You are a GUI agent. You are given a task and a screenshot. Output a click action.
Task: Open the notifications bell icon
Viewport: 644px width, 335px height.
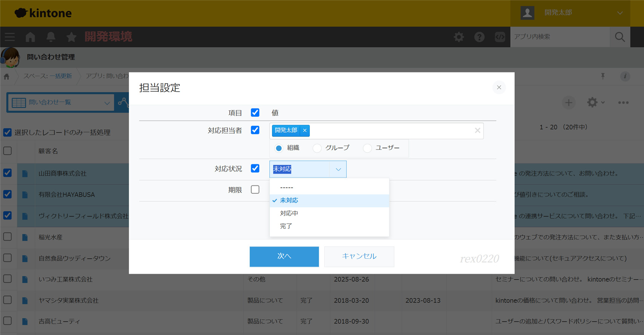51,37
